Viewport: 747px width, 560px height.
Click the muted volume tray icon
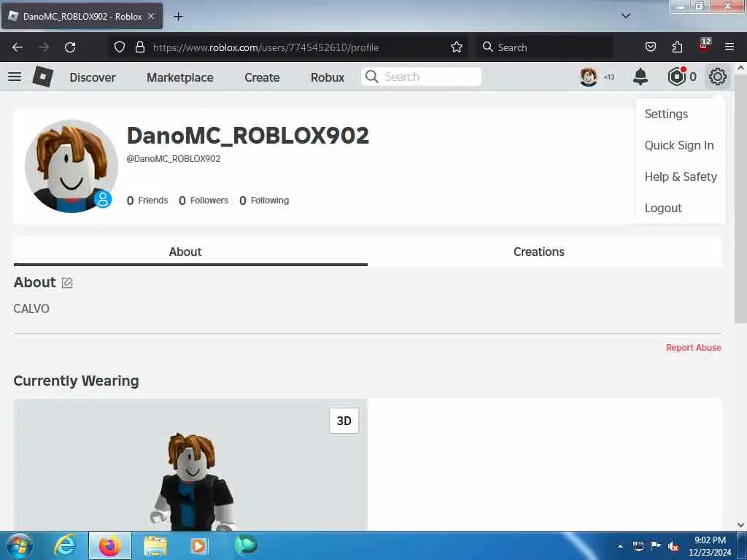673,546
